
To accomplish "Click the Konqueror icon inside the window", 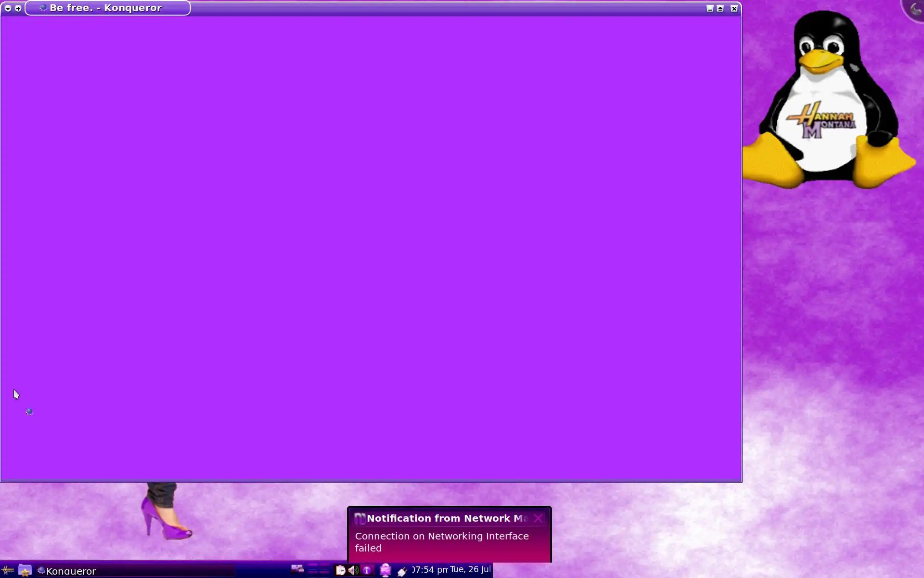I will (29, 411).
